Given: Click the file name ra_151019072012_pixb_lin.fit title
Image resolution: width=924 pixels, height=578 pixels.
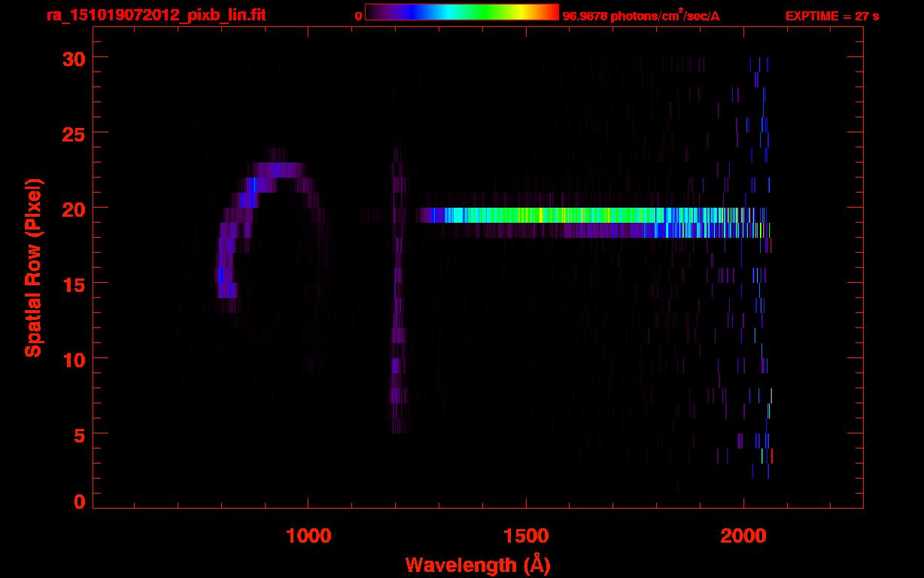Looking at the screenshot, I should tap(156, 15).
